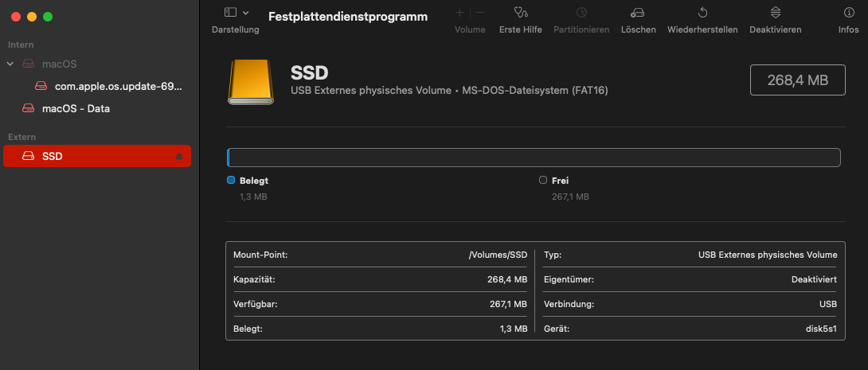Select the macOS container in sidebar
This screenshot has height=370, width=868.
tap(59, 64)
